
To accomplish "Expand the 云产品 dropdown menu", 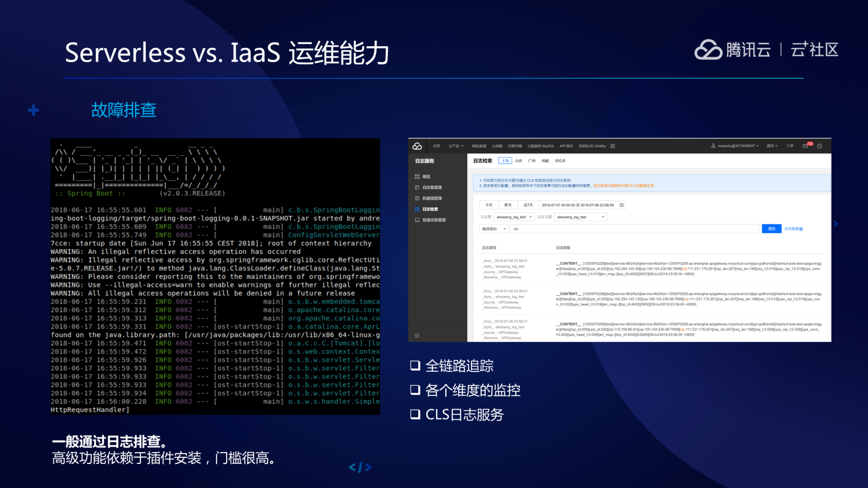I will (456, 146).
